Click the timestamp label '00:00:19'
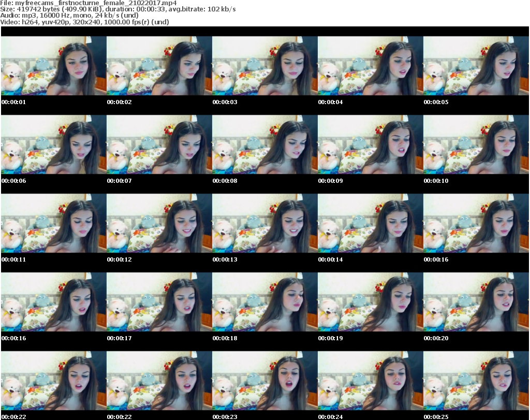The height and width of the screenshot is (420, 530). [x=330, y=339]
